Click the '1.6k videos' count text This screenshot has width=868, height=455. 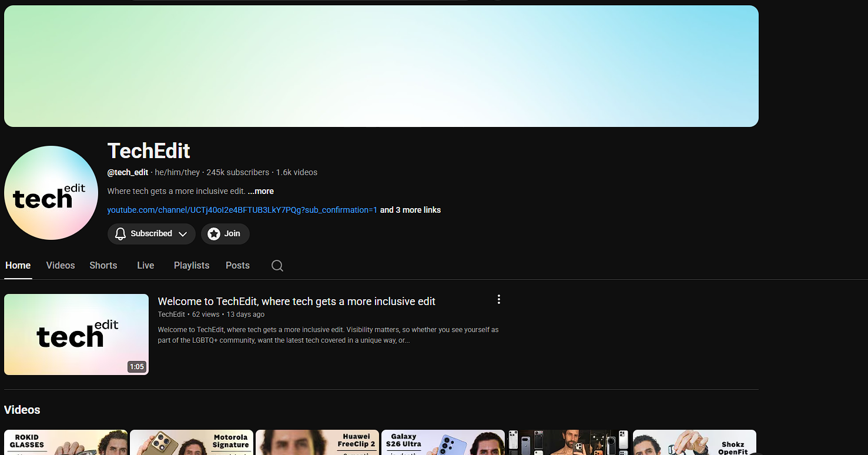[x=297, y=172]
